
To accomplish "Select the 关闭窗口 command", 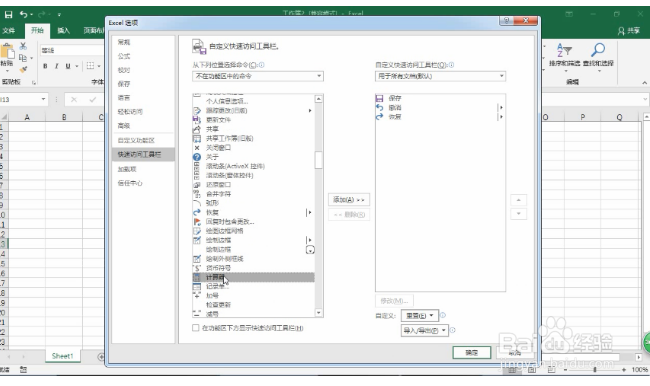I will click(253, 148).
